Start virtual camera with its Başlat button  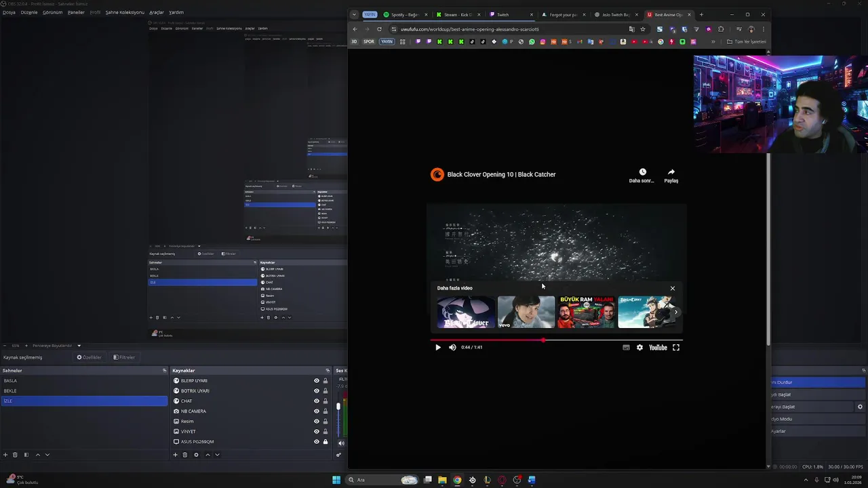[x=812, y=407]
